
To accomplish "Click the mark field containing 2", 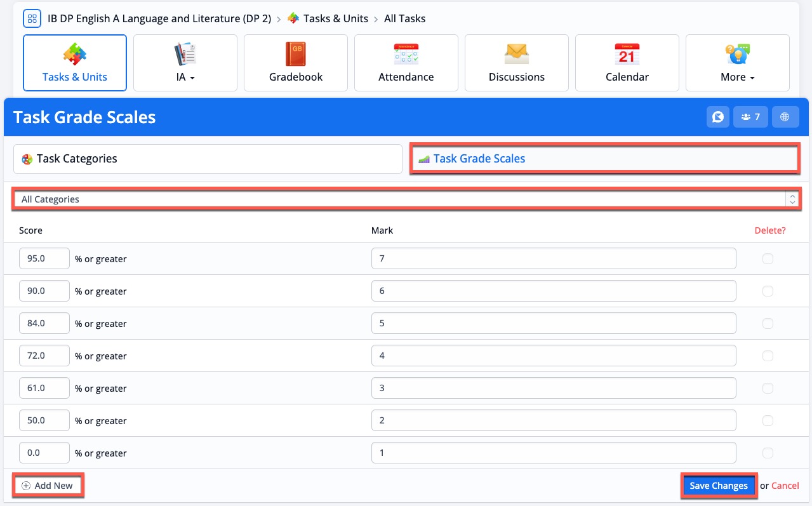I will (554, 420).
